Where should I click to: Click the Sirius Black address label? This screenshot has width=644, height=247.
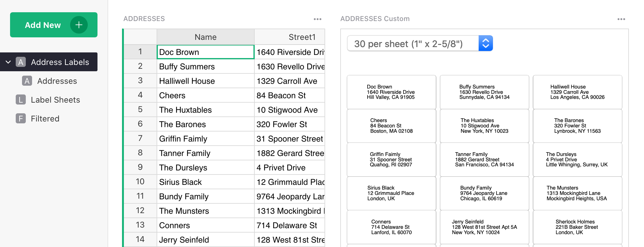click(x=391, y=193)
